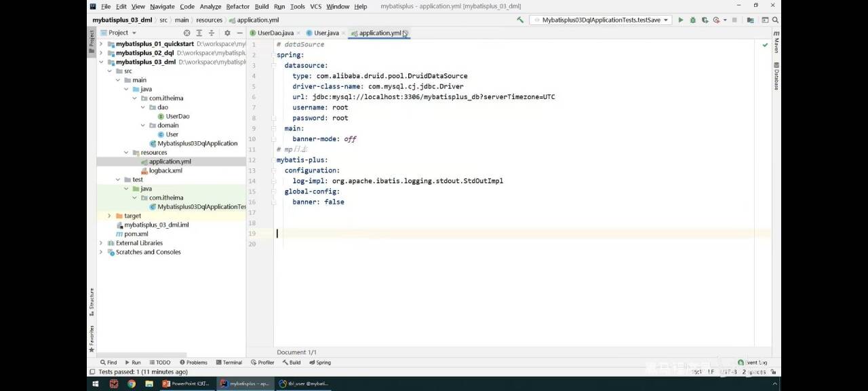Image resolution: width=868 pixels, height=391 pixels.
Task: Open the profiler options dropdown arrow
Action: point(725,20)
